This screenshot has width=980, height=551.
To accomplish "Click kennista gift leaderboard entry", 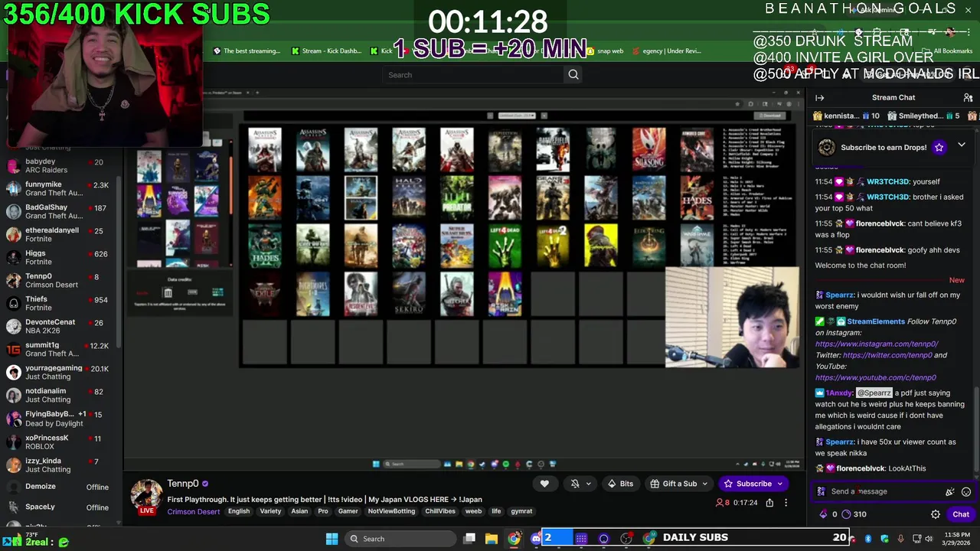I will click(848, 116).
